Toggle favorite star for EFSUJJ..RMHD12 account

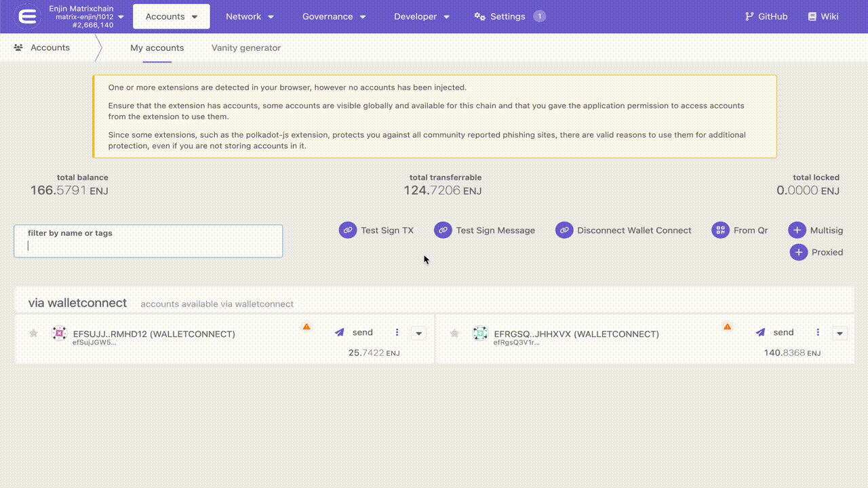33,333
